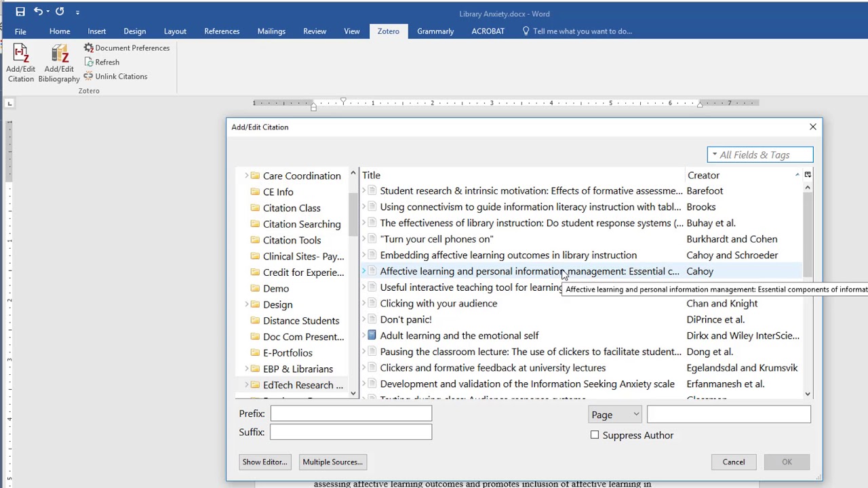
Task: Click the right indent marker on the ruler
Action: pos(699,106)
